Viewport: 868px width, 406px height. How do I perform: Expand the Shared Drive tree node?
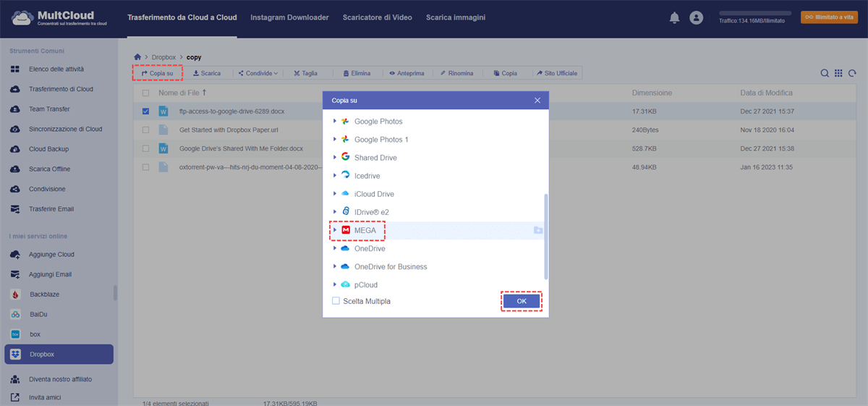(x=335, y=158)
